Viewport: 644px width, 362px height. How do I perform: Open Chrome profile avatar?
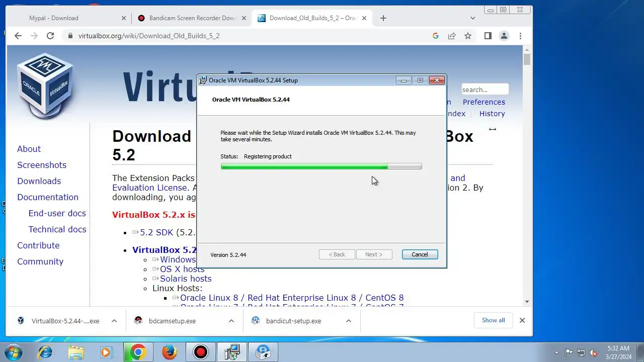tap(504, 36)
